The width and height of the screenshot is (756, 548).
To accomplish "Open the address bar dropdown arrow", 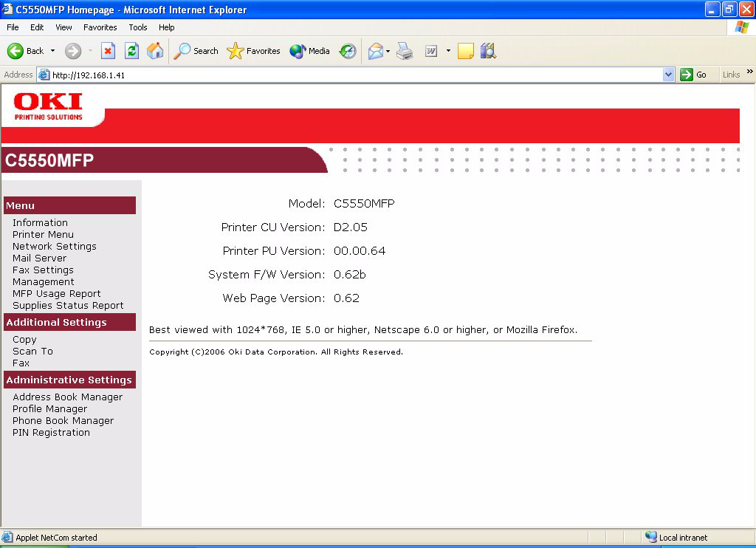I will click(x=668, y=75).
